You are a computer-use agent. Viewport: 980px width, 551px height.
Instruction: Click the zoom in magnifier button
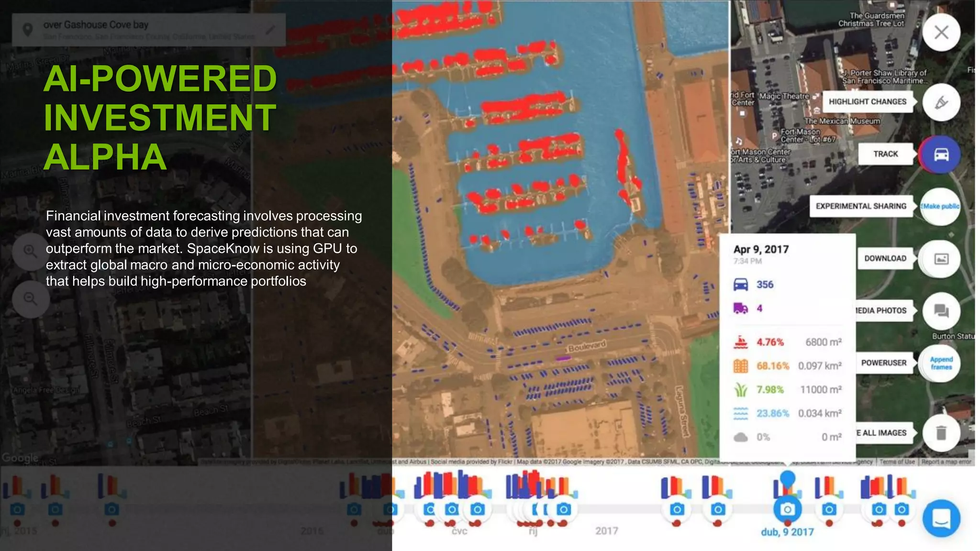(30, 251)
